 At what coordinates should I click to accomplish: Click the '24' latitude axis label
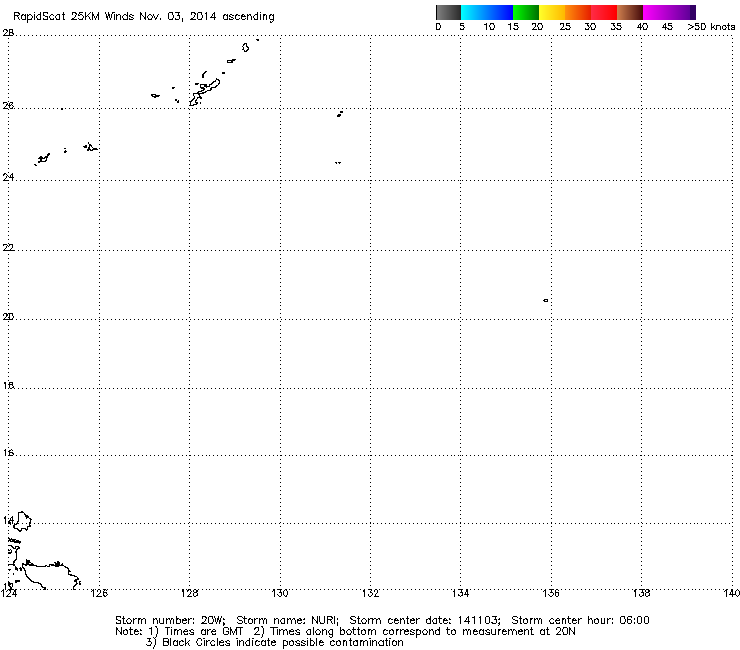pyautogui.click(x=8, y=177)
